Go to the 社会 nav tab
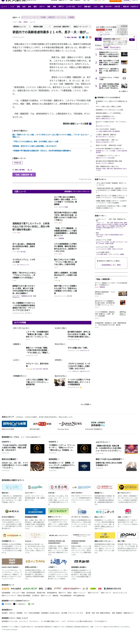140x644 pixels. (x=24, y=7)
